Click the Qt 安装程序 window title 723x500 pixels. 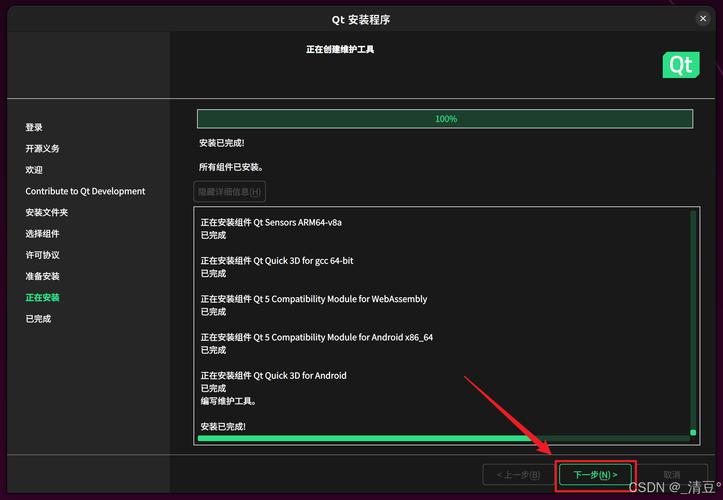pos(361,20)
